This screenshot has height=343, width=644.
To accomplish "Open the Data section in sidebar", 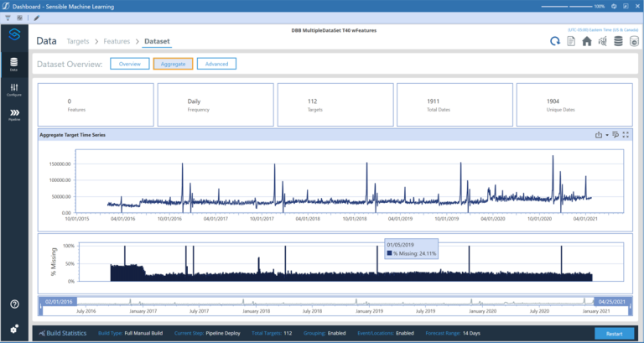I will [14, 64].
